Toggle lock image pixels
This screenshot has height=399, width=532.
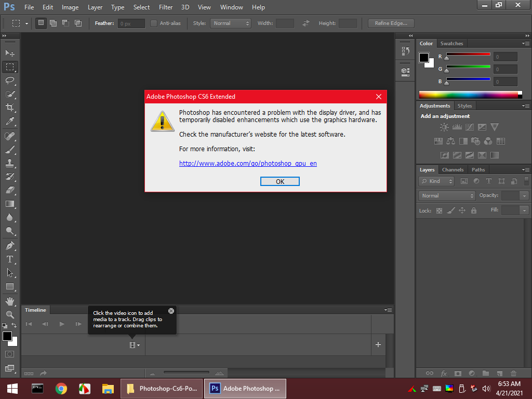coord(450,210)
